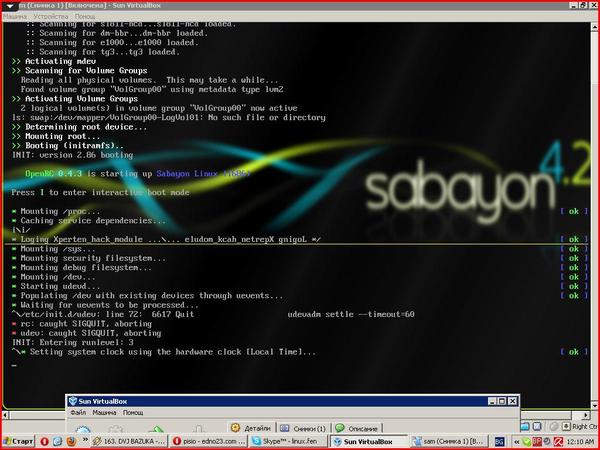Viewport: 600px width, 450px height.
Task: Launch Opera from the quick launch bar
Action: pos(44,442)
